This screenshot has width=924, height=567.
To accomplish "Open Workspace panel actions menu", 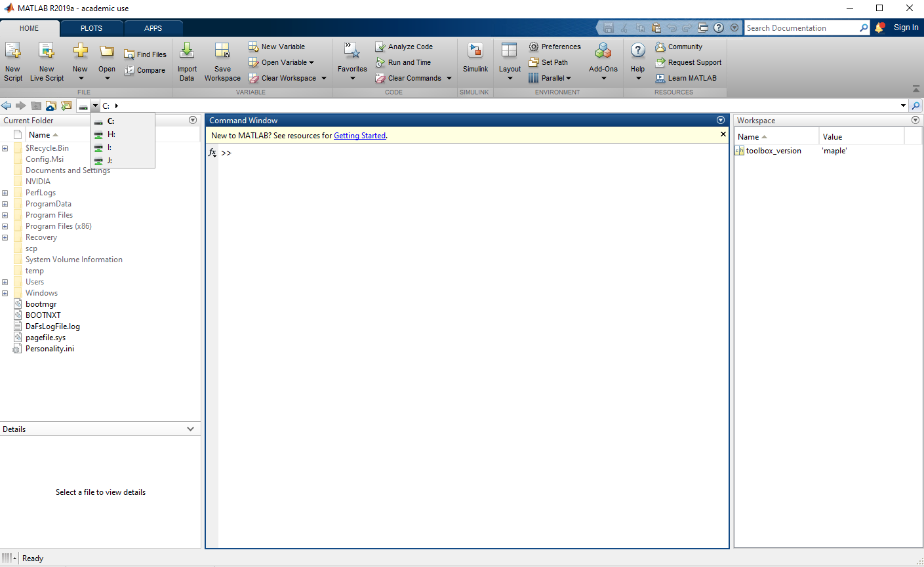I will coord(915,120).
